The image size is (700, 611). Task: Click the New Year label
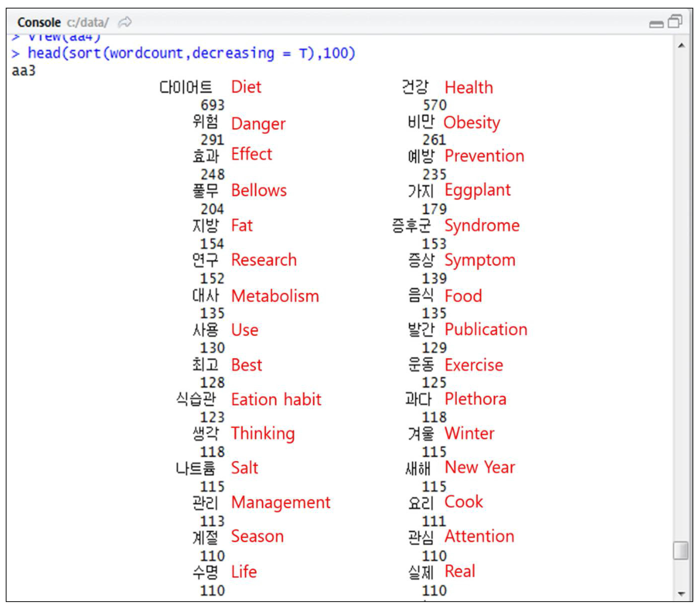480,467
